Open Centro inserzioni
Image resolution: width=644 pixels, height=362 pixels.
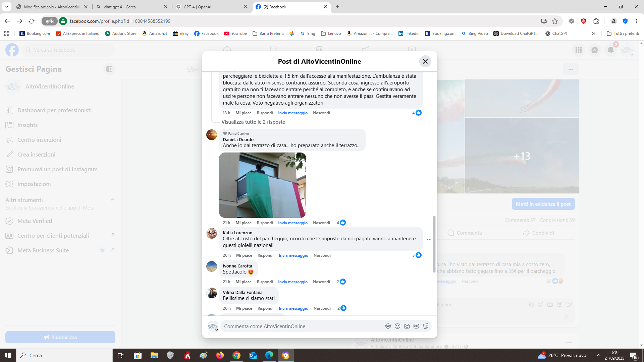coord(60,140)
